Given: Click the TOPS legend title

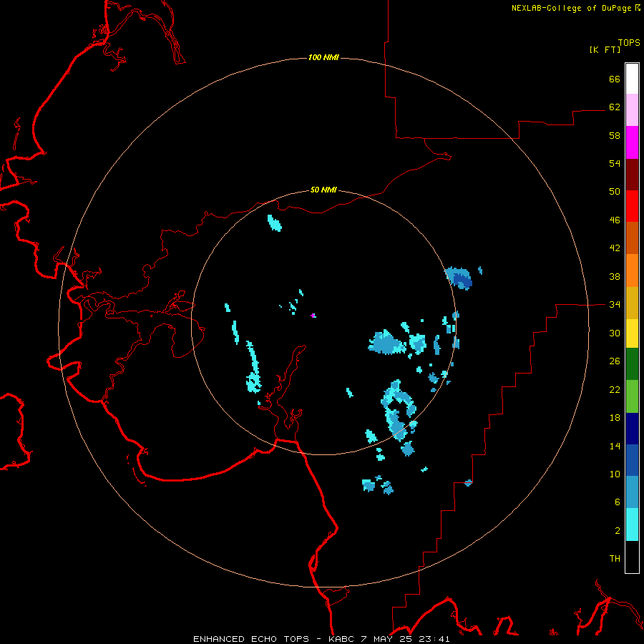Looking at the screenshot, I should [629, 42].
